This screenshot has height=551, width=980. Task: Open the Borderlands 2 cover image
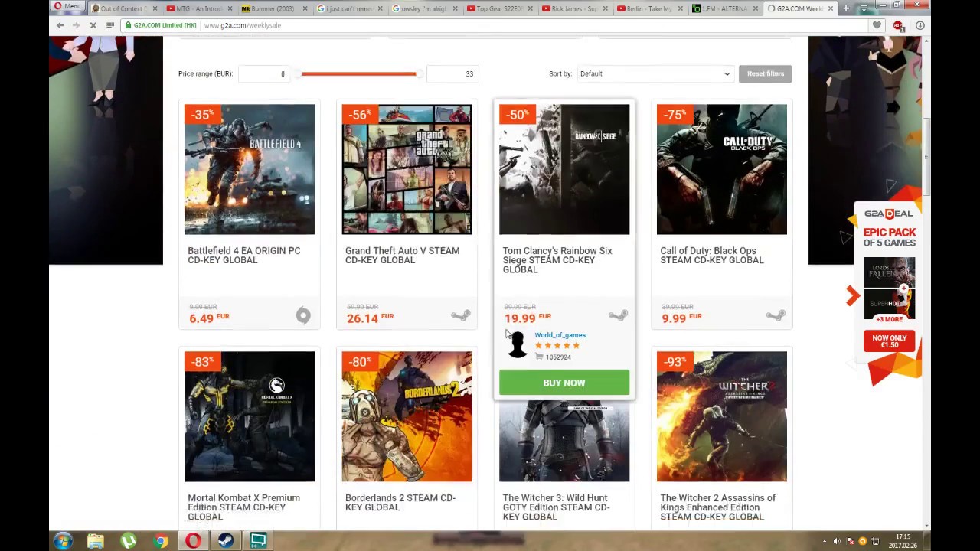point(407,416)
